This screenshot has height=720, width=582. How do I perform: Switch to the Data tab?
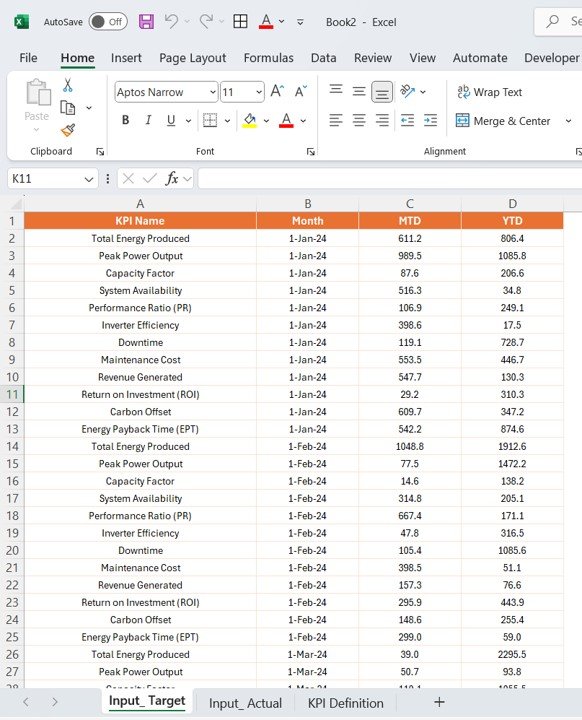tap(323, 58)
